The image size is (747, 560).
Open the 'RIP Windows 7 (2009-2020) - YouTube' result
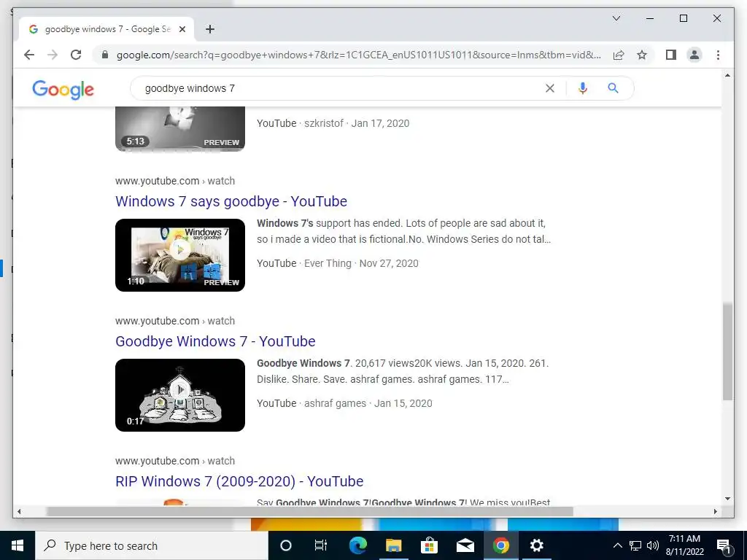pyautogui.click(x=239, y=481)
